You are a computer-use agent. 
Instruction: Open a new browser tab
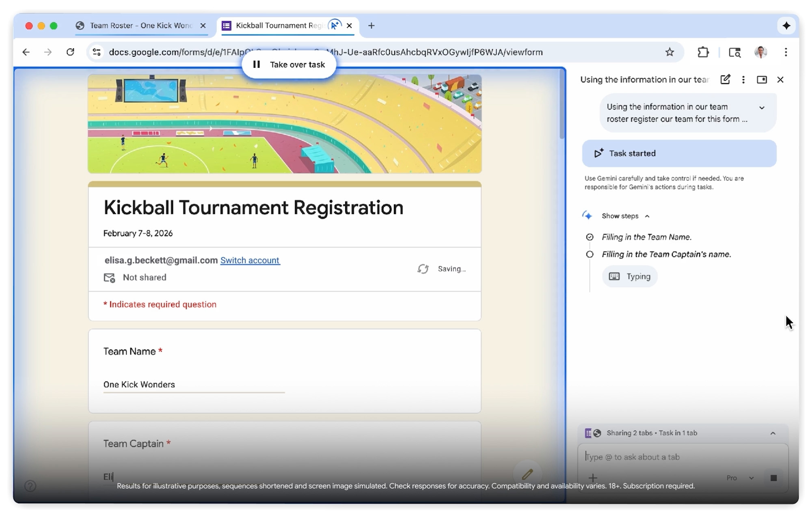coord(371,26)
